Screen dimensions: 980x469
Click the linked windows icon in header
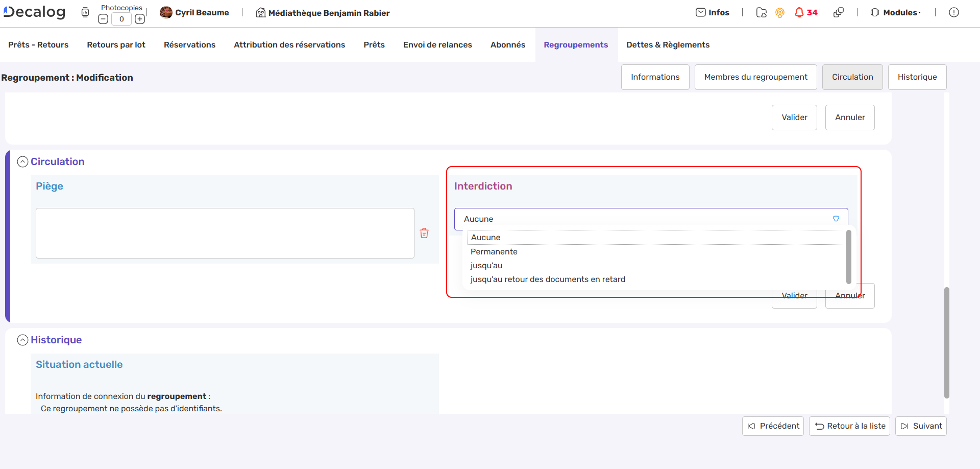(x=838, y=13)
